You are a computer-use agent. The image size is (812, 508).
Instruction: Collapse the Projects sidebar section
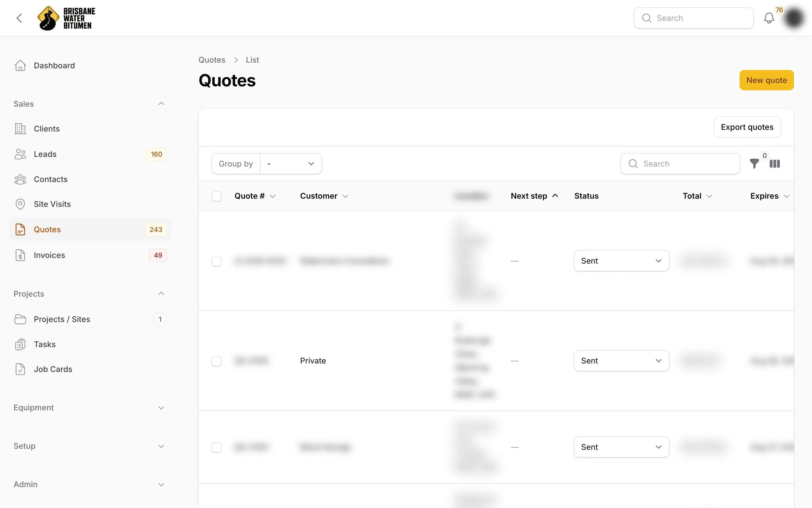coord(161,294)
